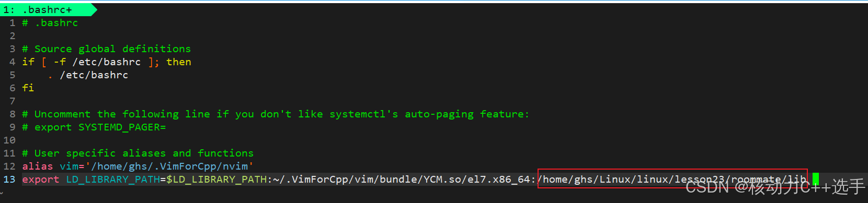Click the 'then' keyword on line 4
The height and width of the screenshot is (203, 868).
[x=179, y=62]
